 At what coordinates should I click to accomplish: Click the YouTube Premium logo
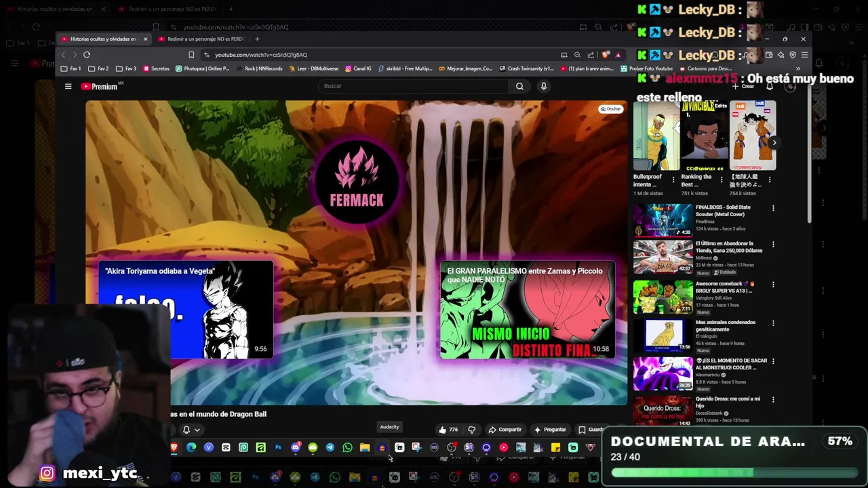coord(100,86)
